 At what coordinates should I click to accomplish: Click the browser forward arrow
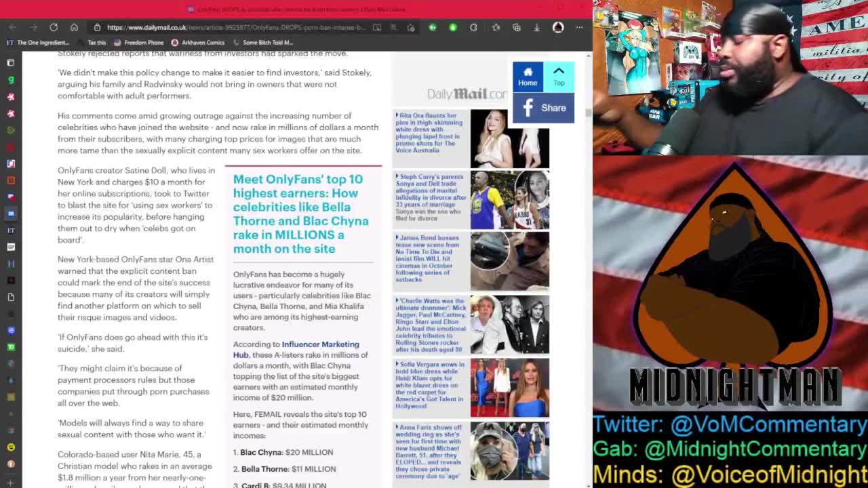click(33, 27)
